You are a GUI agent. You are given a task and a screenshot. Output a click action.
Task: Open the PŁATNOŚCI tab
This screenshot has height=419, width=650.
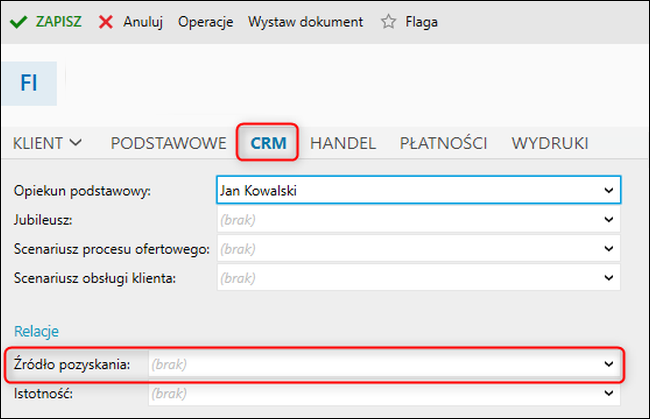coord(443,143)
